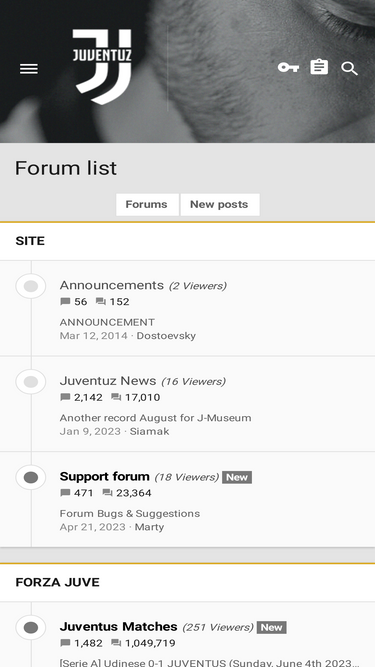Viewport: 375px width, 667px height.
Task: Open register via clipboard icon
Action: (x=319, y=67)
